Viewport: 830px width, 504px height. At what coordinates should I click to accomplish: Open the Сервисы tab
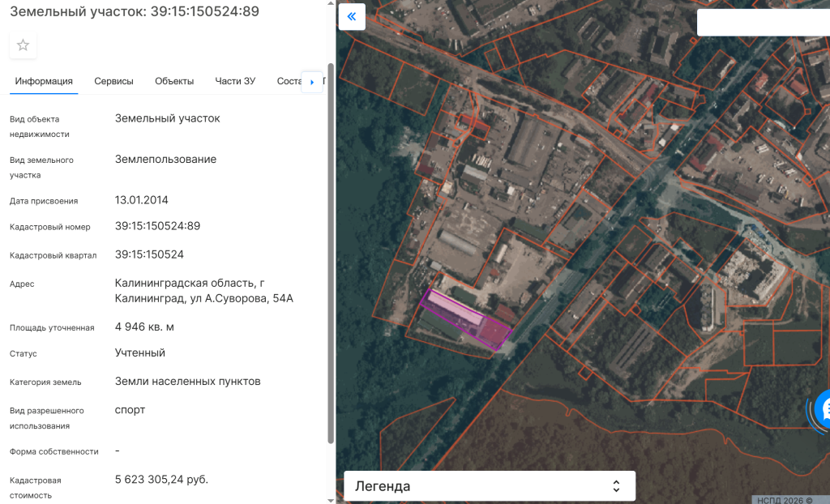(113, 81)
